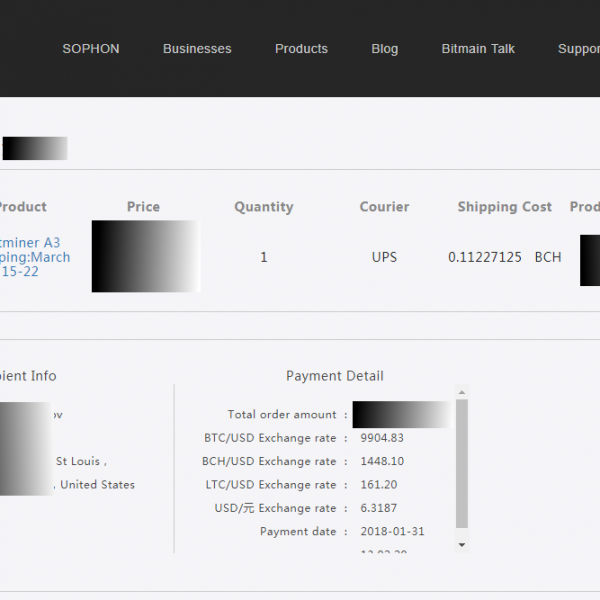Click the Price column header
The height and width of the screenshot is (600, 600).
coord(143,207)
